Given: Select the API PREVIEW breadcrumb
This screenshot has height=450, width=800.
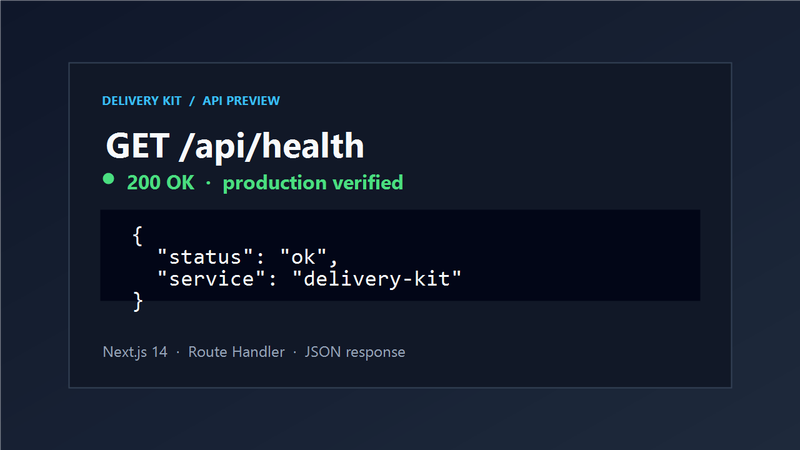Looking at the screenshot, I should [241, 101].
